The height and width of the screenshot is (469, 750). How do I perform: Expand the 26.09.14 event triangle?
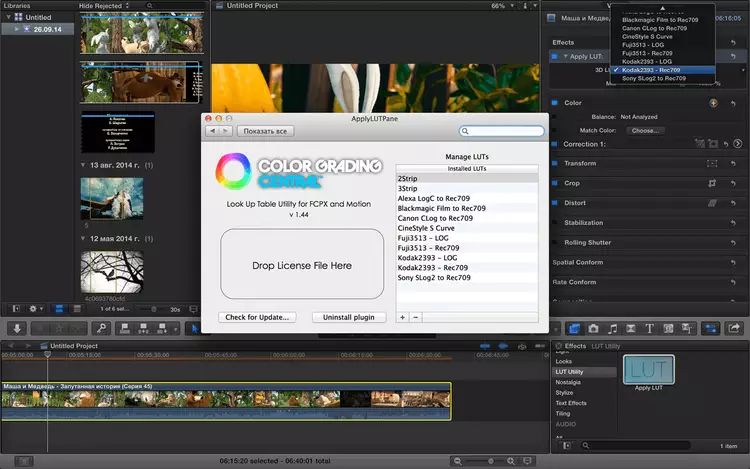(17, 29)
